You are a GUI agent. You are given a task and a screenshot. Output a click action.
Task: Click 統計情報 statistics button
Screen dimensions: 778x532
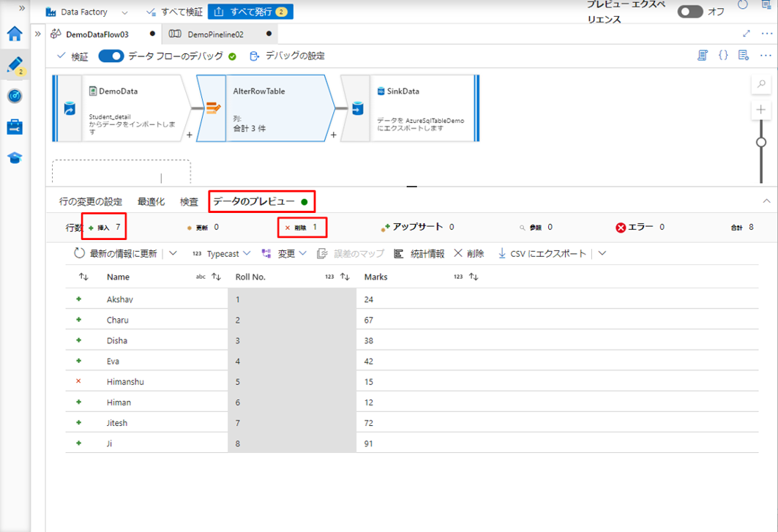coord(419,254)
